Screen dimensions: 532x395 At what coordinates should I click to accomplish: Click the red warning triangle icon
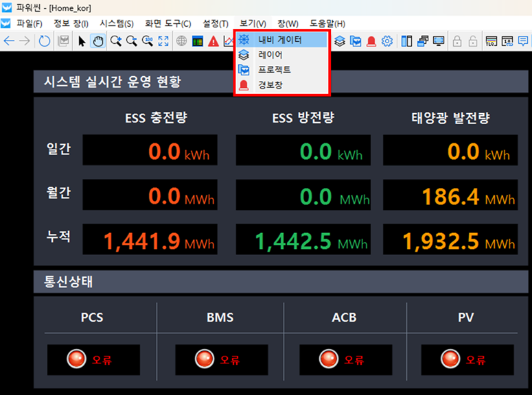pos(213,41)
